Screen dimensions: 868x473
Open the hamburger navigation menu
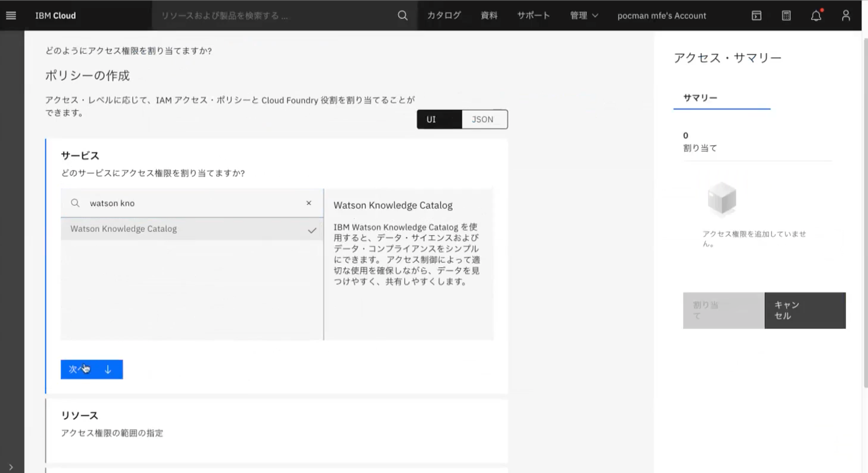pos(11,15)
